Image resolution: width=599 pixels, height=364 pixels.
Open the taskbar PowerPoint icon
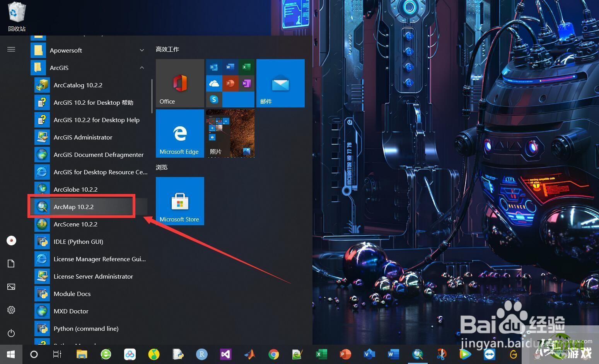pyautogui.click(x=345, y=354)
